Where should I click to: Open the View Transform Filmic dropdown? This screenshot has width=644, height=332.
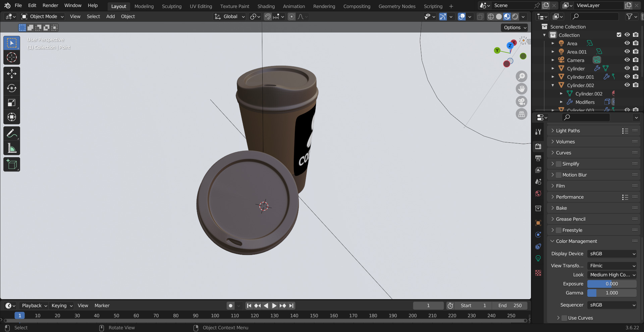coord(612,266)
